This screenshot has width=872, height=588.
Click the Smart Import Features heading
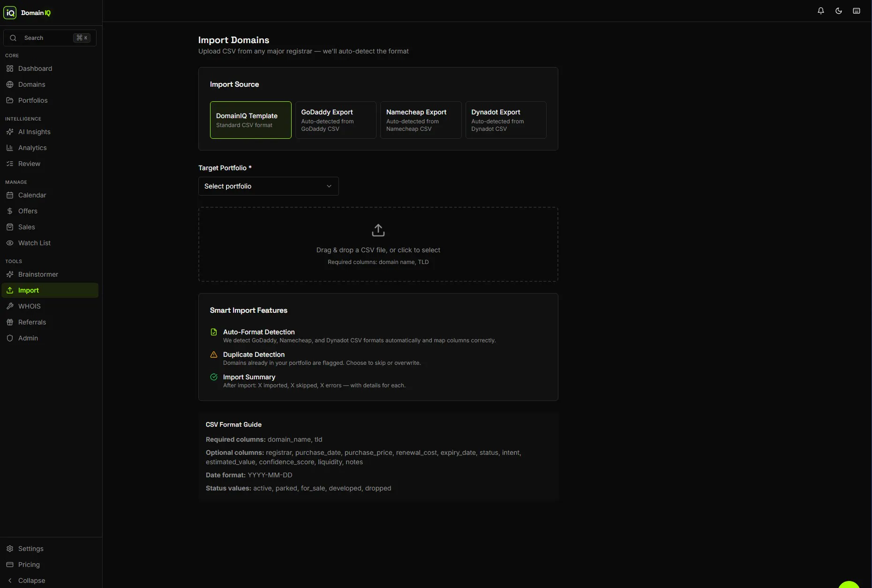[248, 310]
